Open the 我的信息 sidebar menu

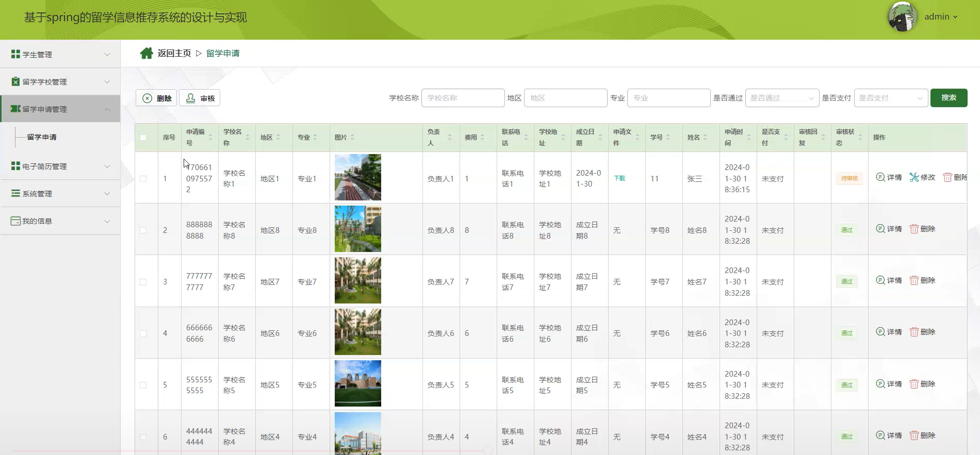60,221
